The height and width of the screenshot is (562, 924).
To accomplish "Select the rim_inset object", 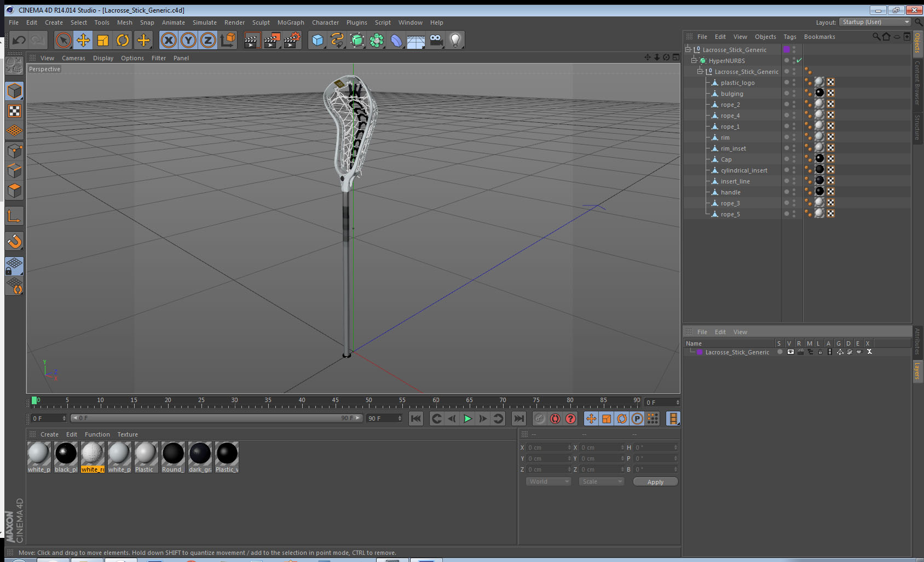I will (734, 148).
